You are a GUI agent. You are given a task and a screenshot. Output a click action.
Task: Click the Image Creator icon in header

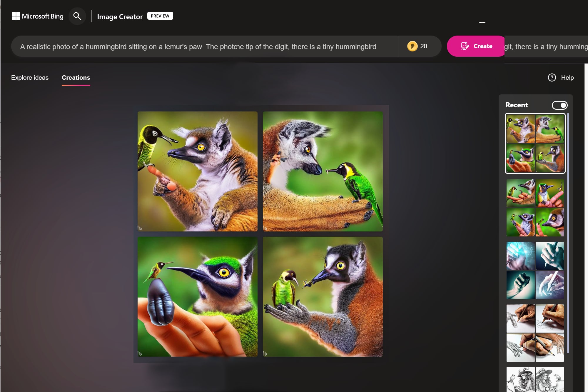(120, 16)
